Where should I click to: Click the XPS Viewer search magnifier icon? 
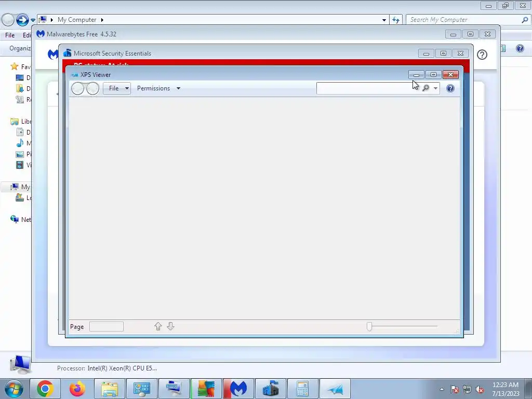tap(426, 88)
